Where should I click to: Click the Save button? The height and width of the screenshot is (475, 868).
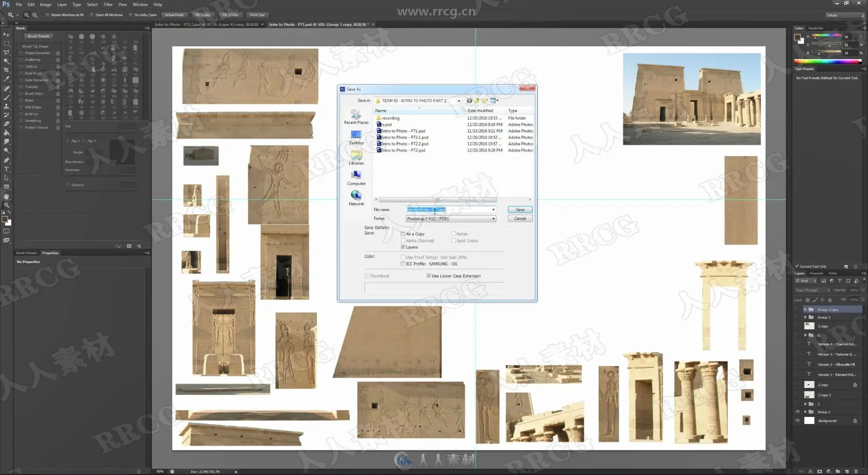pyautogui.click(x=520, y=210)
